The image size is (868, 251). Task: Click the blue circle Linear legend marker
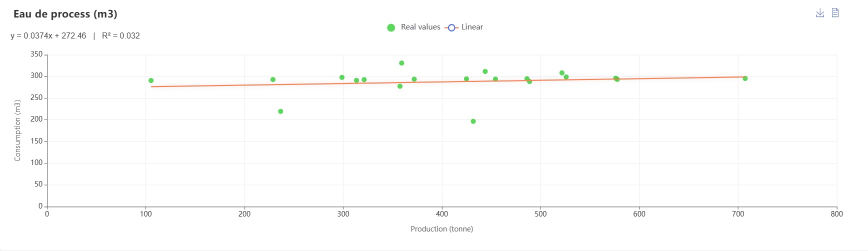[x=451, y=27]
